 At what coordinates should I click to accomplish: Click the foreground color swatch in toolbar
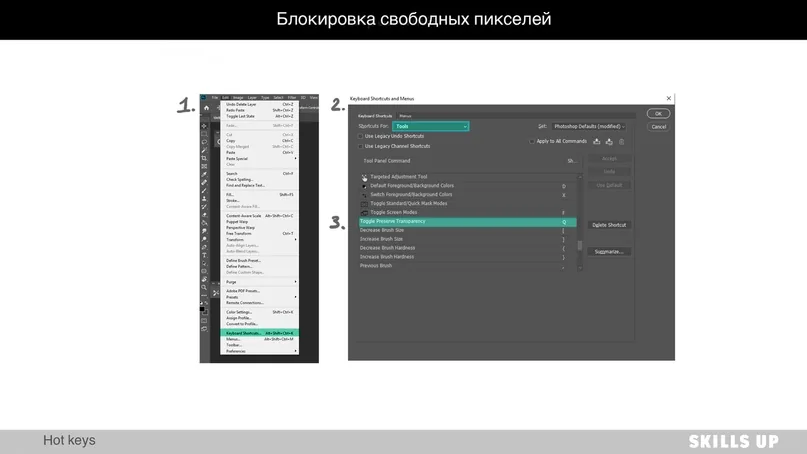202,308
